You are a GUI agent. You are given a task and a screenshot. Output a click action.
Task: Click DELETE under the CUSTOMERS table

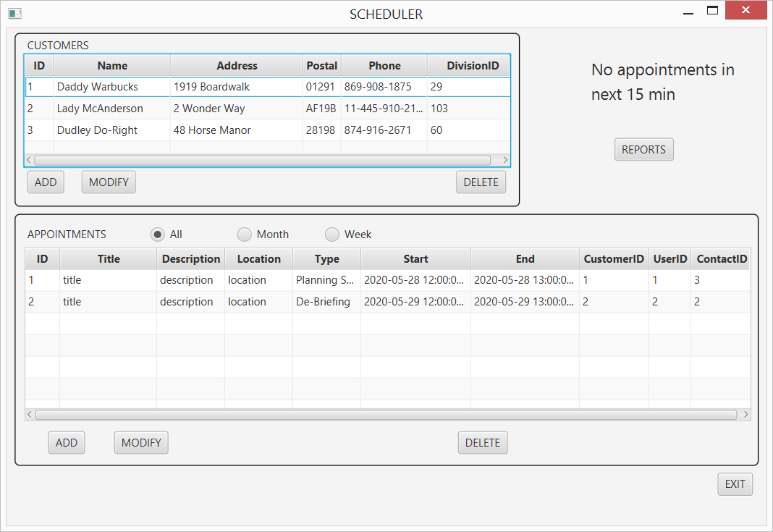481,182
